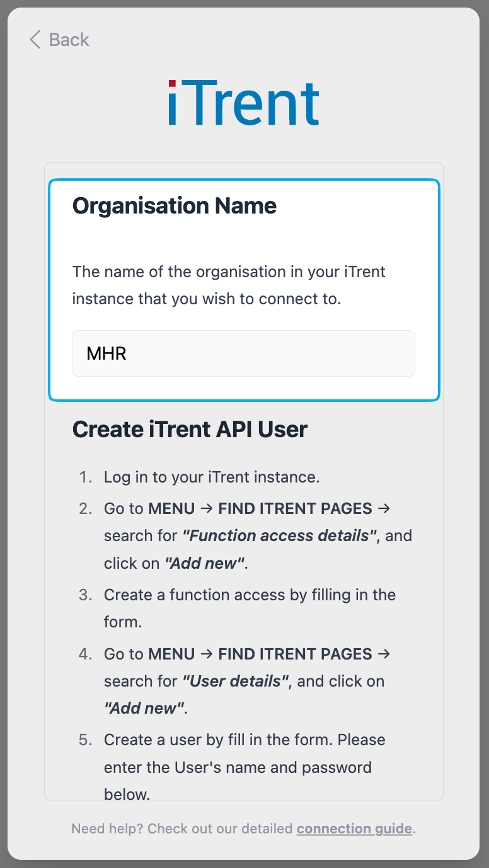This screenshot has height=868, width=489.
Task: Open the detailed connection guide link
Action: point(354,828)
